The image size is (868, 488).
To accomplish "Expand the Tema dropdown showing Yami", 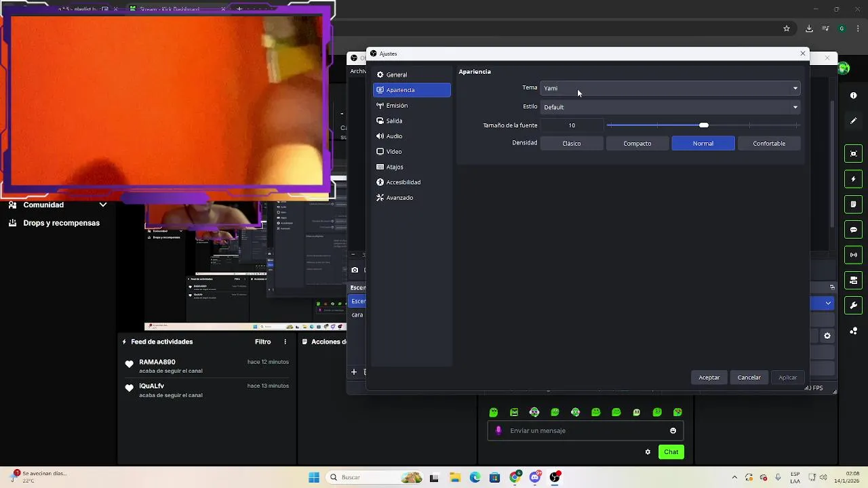I will point(670,88).
